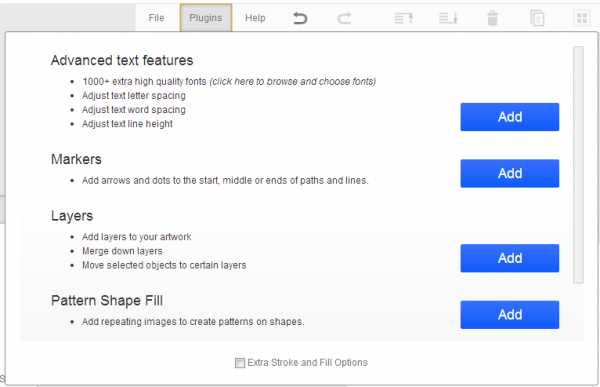
Task: Click the send backward (down arrow) icon
Action: [448, 18]
